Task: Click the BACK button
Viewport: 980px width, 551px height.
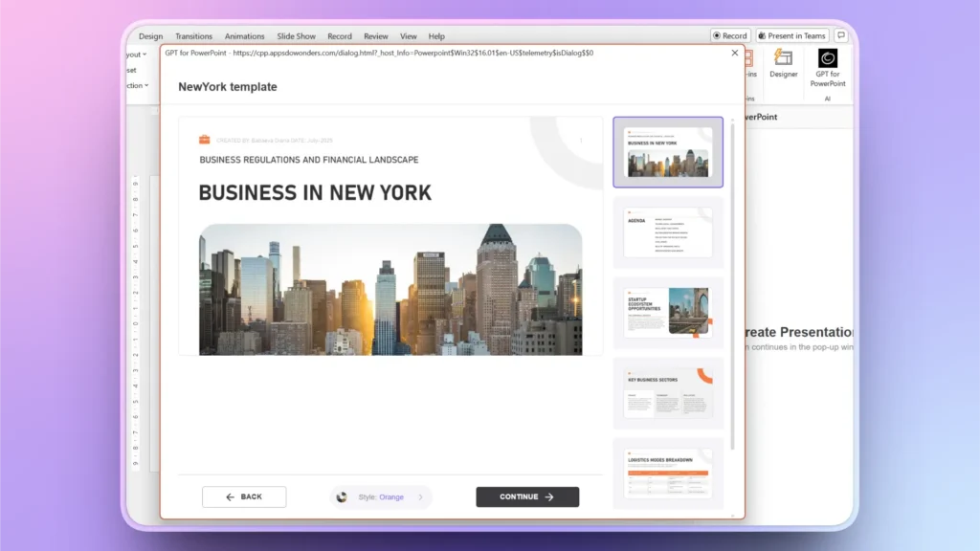Action: pyautogui.click(x=244, y=496)
